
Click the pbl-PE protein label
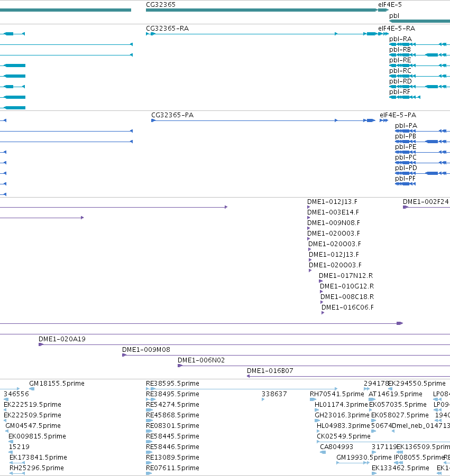406,147
